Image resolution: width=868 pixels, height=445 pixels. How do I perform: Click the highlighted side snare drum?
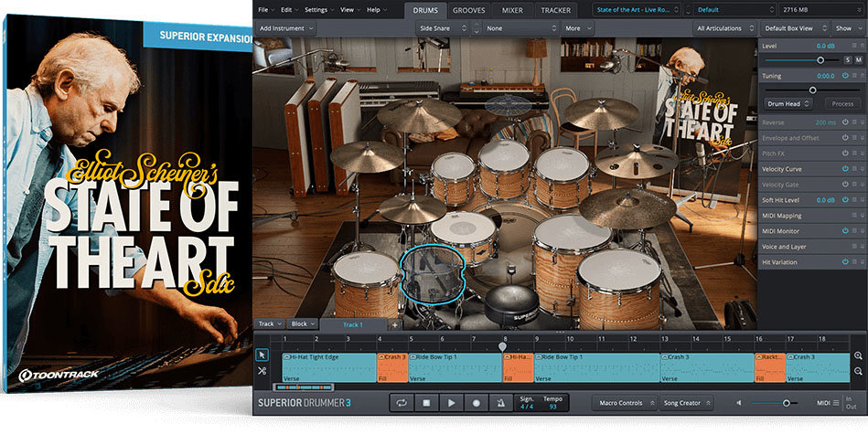(x=433, y=275)
